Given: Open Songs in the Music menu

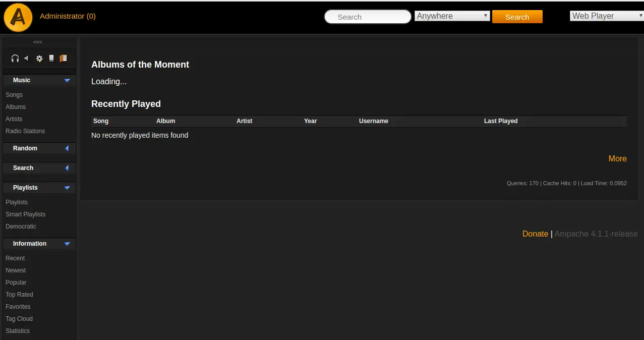Looking at the screenshot, I should pos(14,95).
